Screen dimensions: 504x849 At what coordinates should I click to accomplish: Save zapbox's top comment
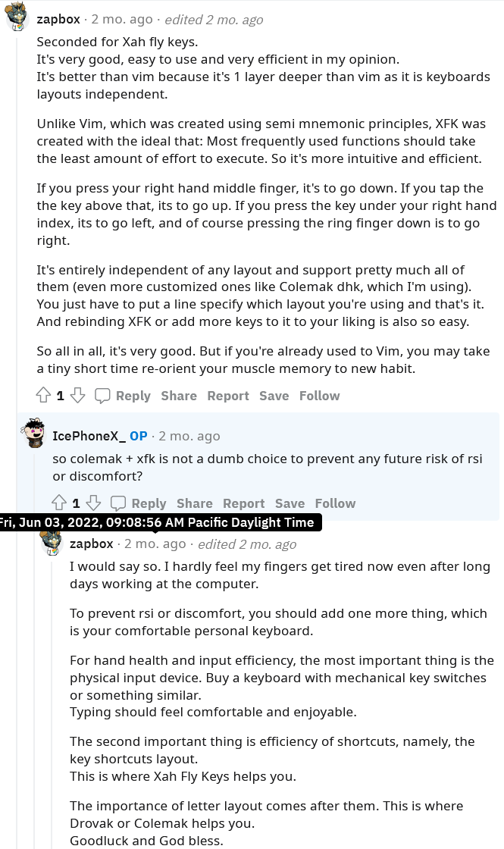[274, 396]
